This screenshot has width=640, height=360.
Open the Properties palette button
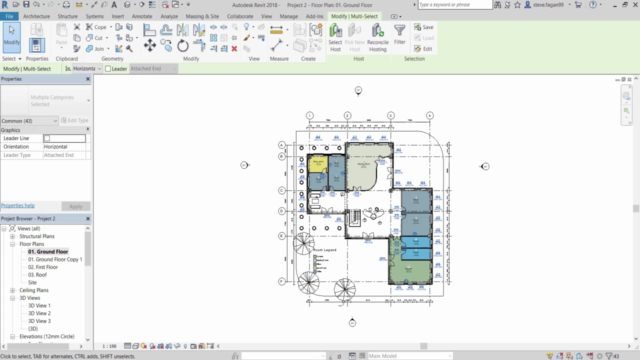(36, 45)
